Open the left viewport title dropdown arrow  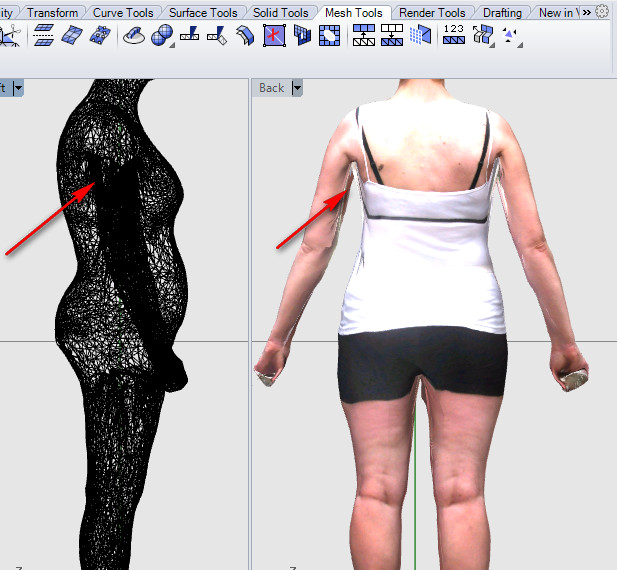tap(18, 88)
